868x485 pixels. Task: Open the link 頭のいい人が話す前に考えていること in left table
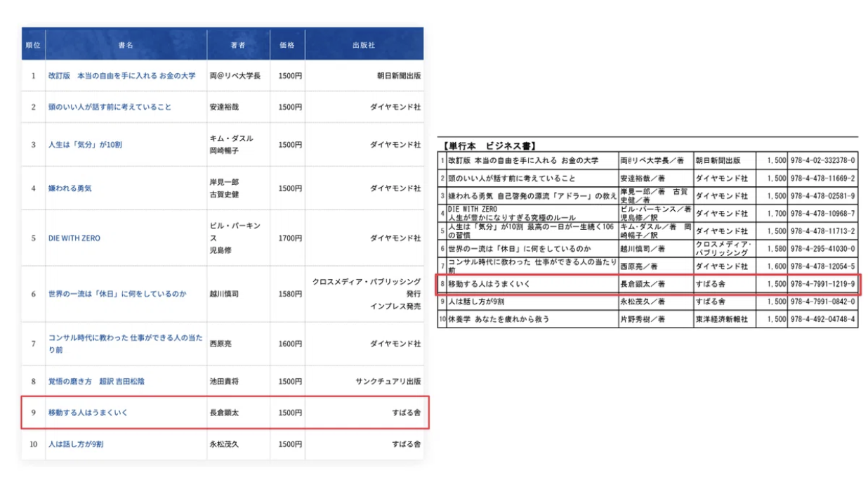click(110, 107)
